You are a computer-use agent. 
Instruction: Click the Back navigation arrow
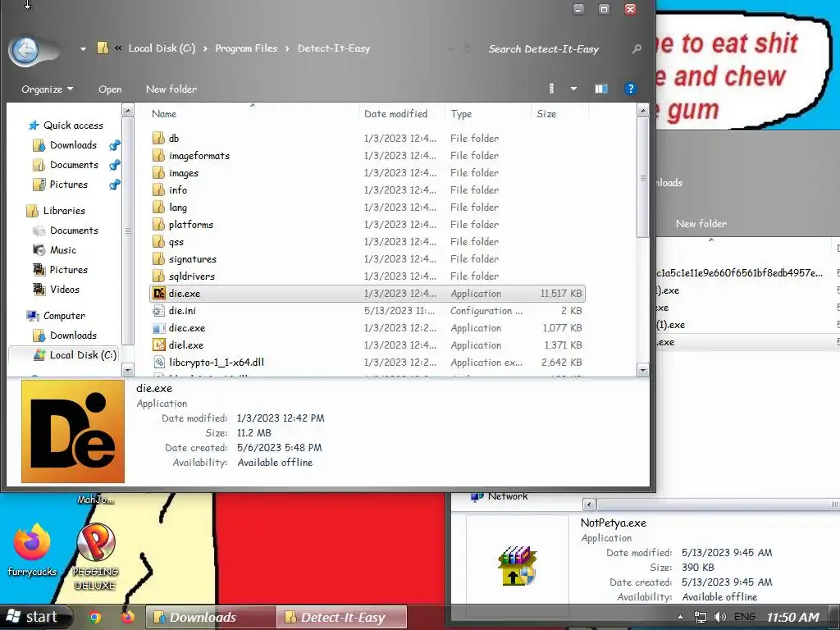point(25,50)
